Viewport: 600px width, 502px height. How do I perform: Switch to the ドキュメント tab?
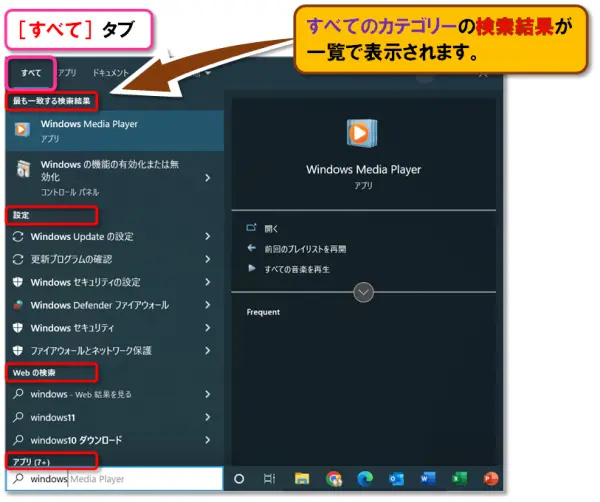[111, 73]
